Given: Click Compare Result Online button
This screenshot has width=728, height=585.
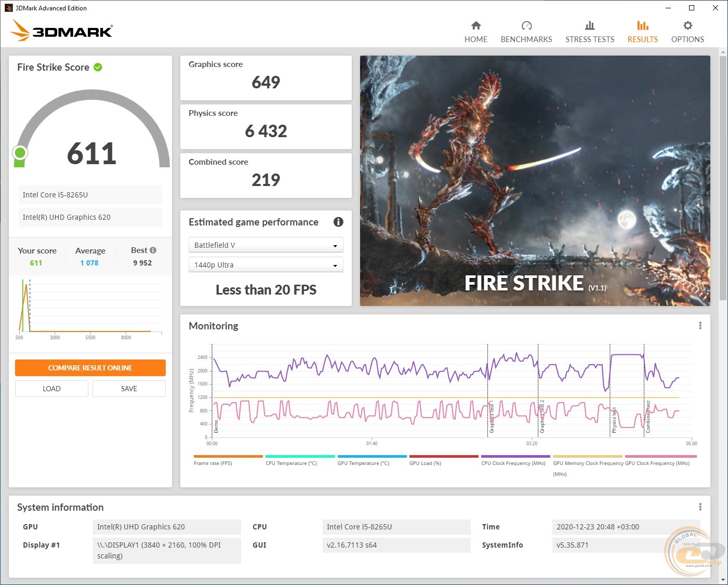Looking at the screenshot, I should 90,368.
